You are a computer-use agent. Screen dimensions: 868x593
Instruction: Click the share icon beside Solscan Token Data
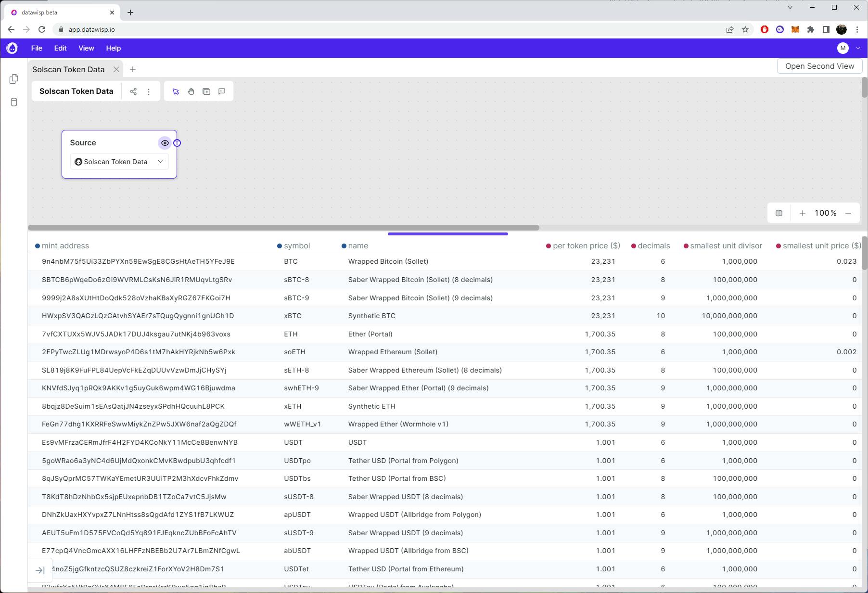click(x=133, y=91)
